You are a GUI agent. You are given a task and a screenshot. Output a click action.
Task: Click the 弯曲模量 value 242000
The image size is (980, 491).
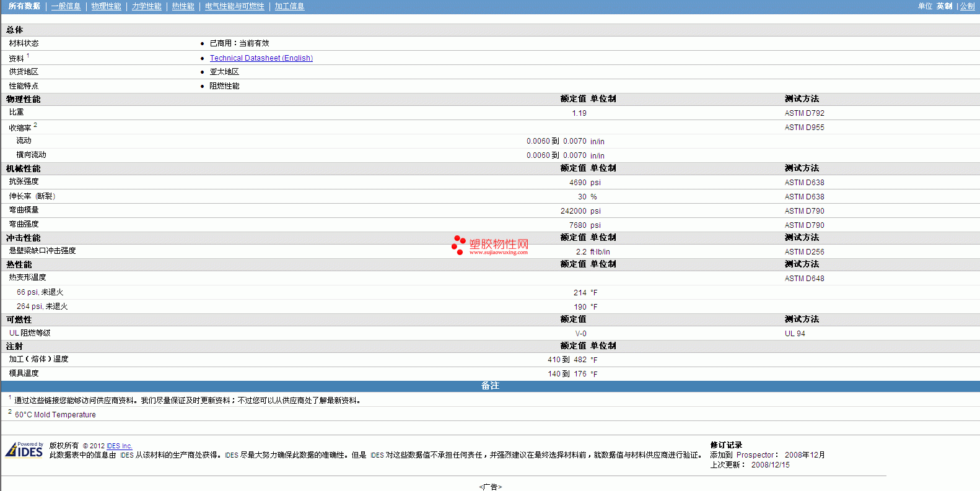point(573,211)
